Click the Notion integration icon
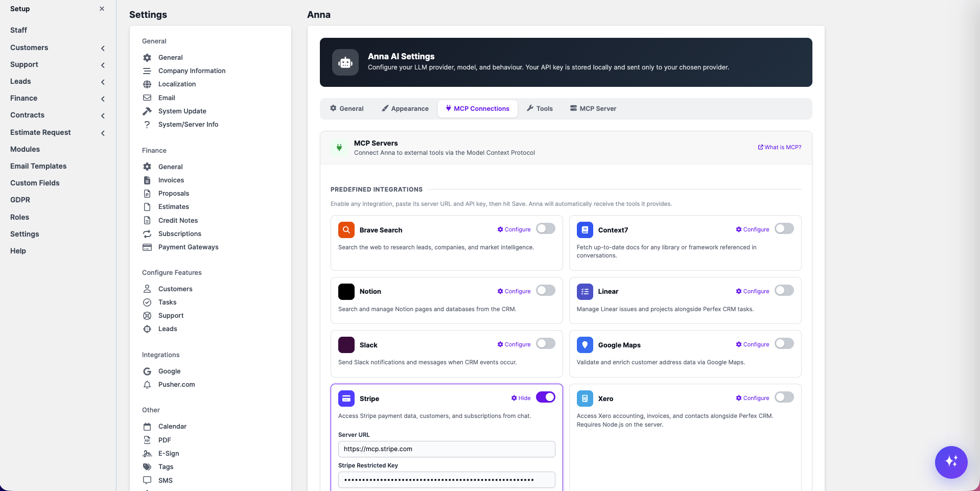The image size is (980, 491). (x=346, y=291)
